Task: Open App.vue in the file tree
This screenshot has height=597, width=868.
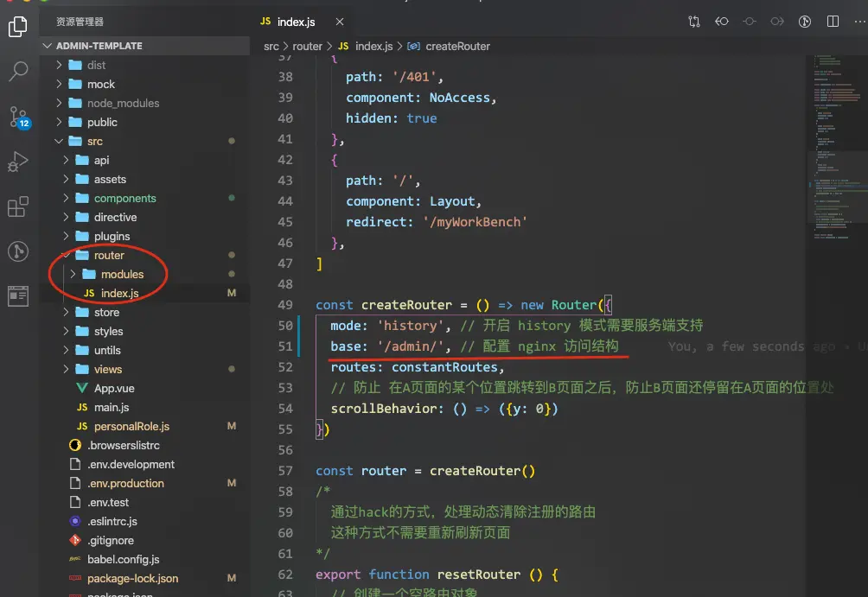Action: (x=114, y=388)
